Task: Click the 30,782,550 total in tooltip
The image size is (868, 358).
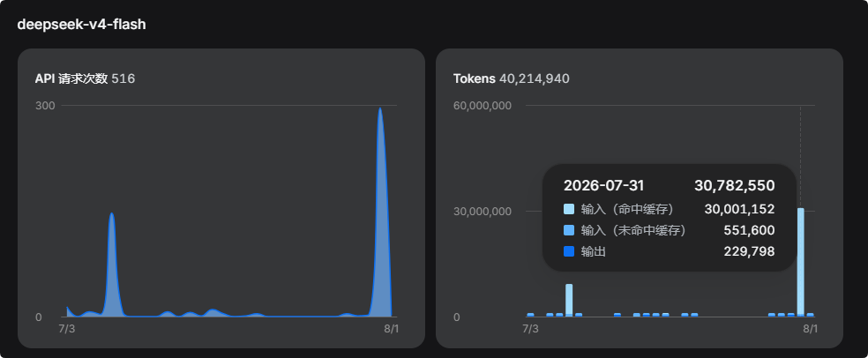Action: click(x=734, y=186)
